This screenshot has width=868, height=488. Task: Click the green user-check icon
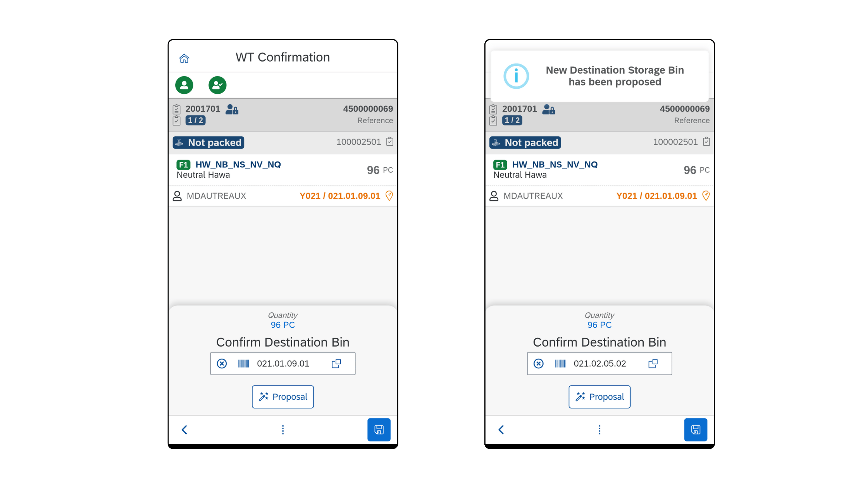(217, 85)
